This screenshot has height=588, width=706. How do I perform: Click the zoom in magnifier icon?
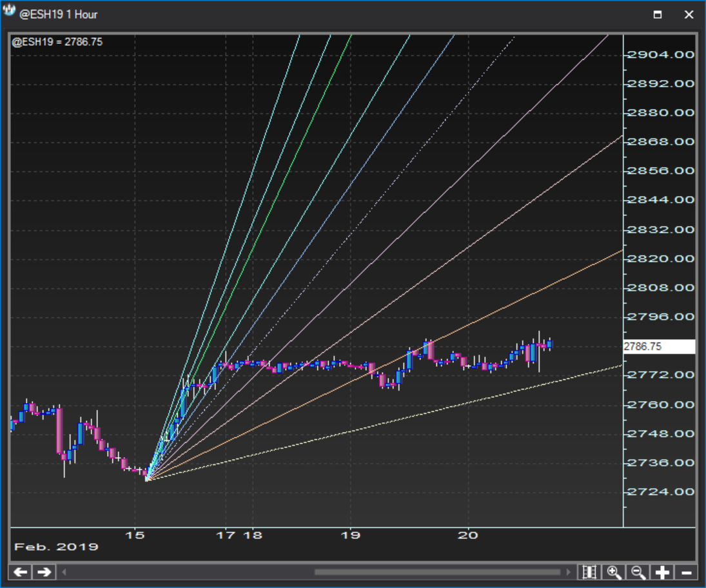coord(614,573)
